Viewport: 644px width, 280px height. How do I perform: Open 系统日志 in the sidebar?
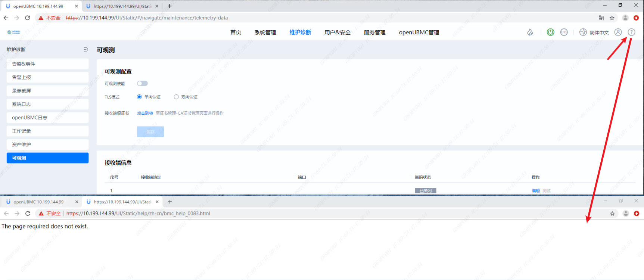point(47,104)
